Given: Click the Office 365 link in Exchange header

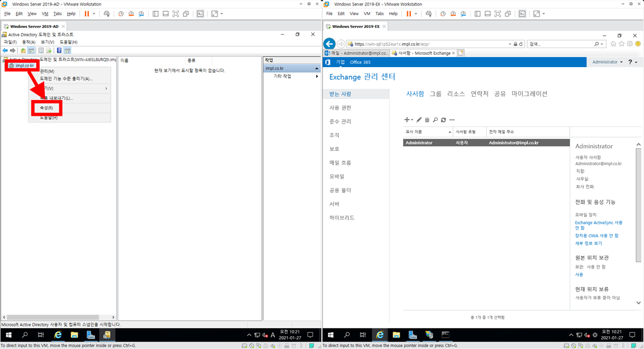Looking at the screenshot, I should (x=360, y=62).
